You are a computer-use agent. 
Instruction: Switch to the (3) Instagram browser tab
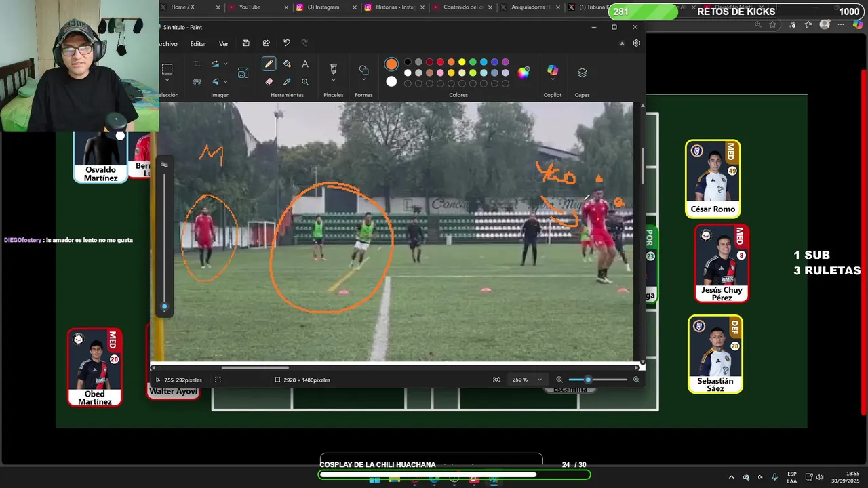click(325, 7)
